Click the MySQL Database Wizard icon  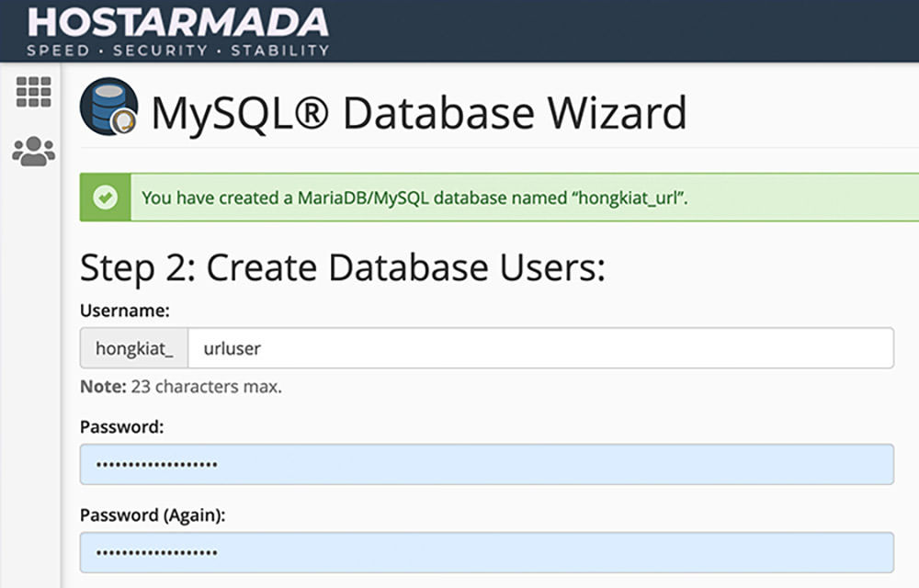coord(109,107)
